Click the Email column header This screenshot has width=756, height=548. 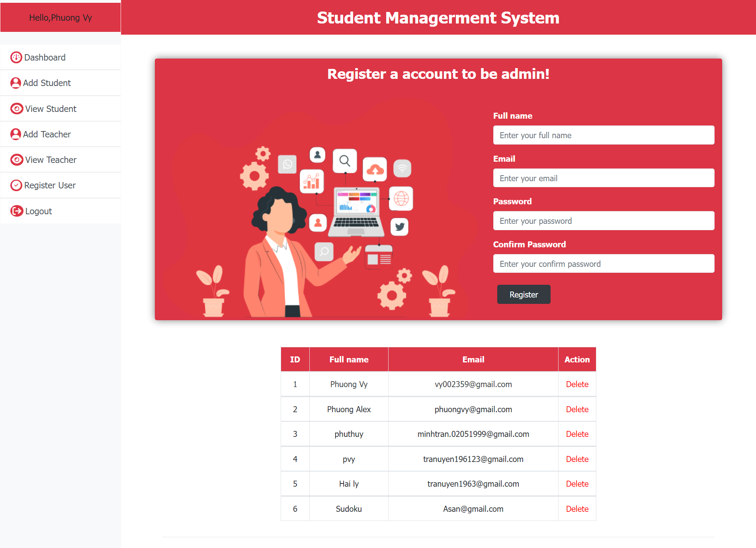pos(473,359)
